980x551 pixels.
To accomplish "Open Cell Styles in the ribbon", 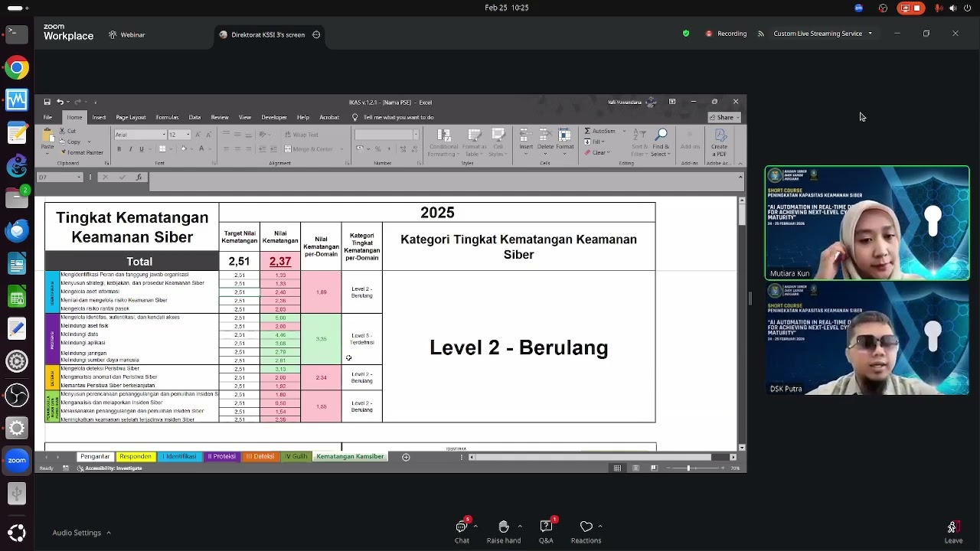I will (x=498, y=142).
